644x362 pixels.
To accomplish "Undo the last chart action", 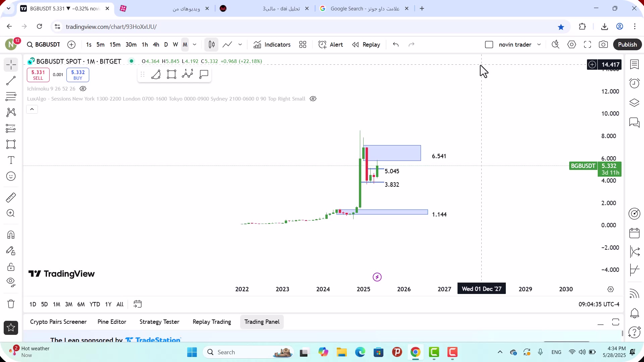I will pos(396,45).
